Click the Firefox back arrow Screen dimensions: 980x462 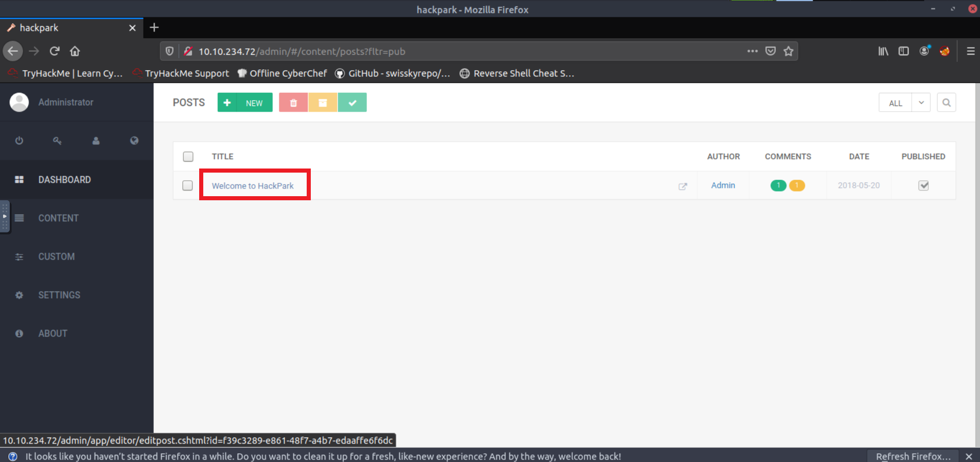click(x=13, y=51)
